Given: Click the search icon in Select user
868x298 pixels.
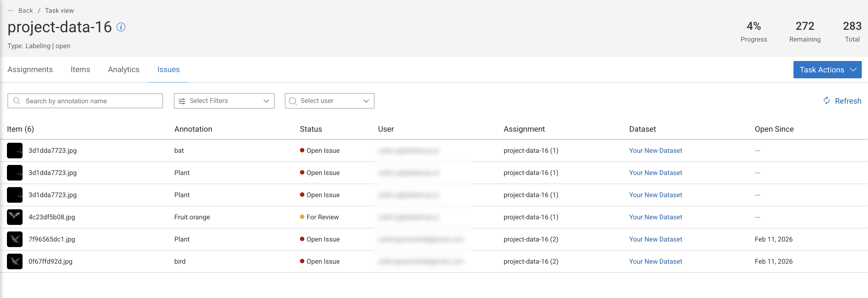Looking at the screenshot, I should point(293,101).
